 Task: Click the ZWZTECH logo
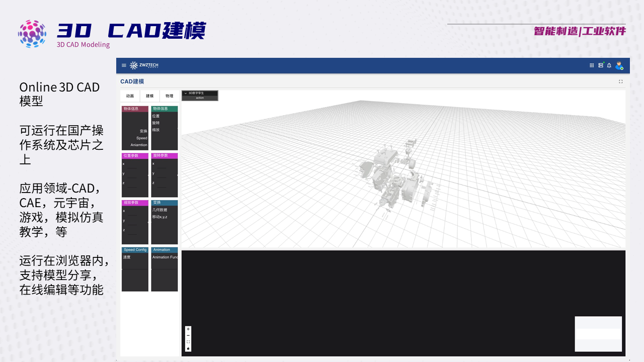pos(144,65)
